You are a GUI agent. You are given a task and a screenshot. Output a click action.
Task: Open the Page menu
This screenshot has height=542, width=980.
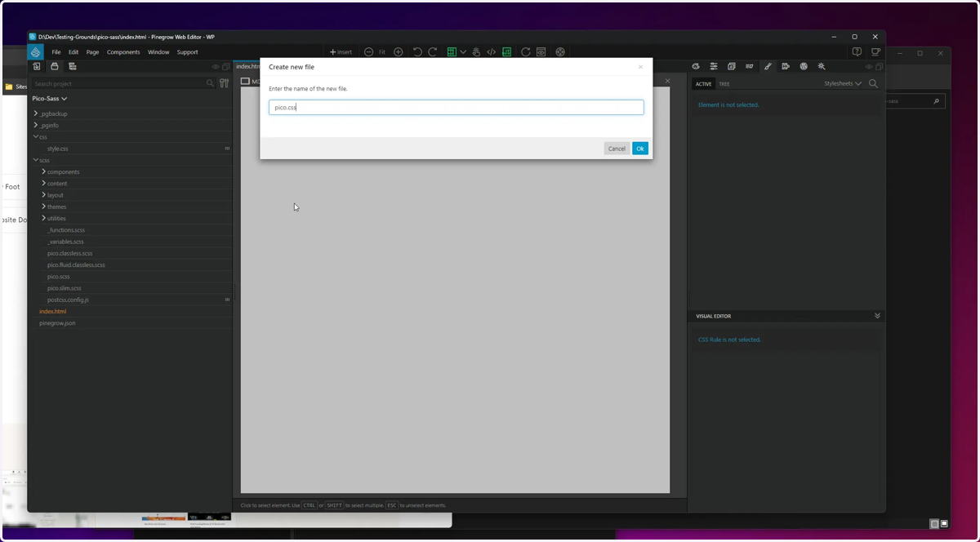tap(92, 52)
